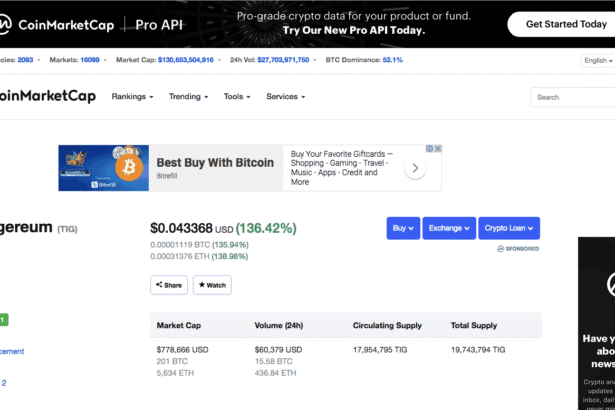Go to CoinMarketCap home logo in navbar
Viewport: 615px width, 410px height.
(x=47, y=96)
